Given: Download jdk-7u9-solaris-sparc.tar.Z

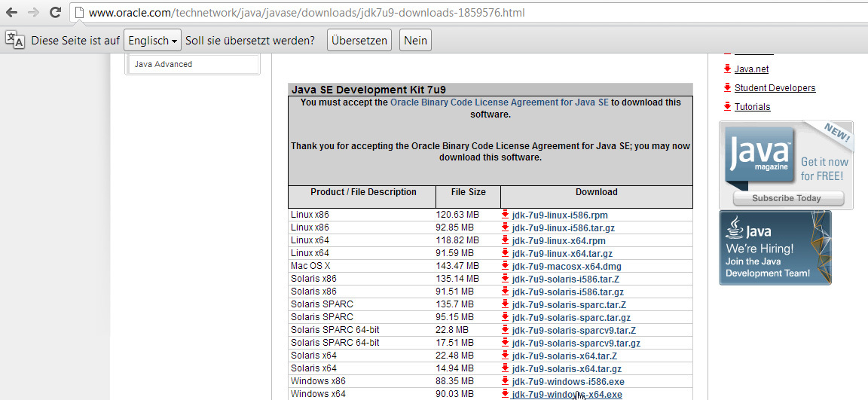Looking at the screenshot, I should click(569, 305).
